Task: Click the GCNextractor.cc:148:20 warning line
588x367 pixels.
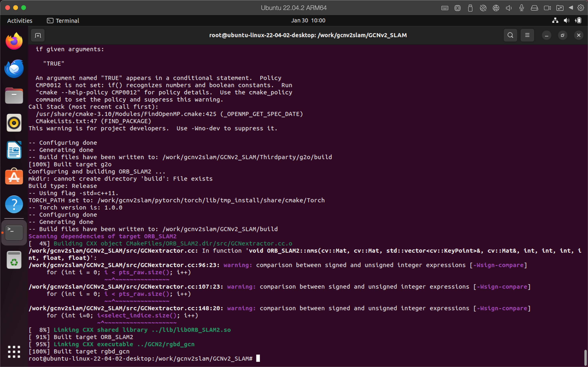Action: (280, 308)
